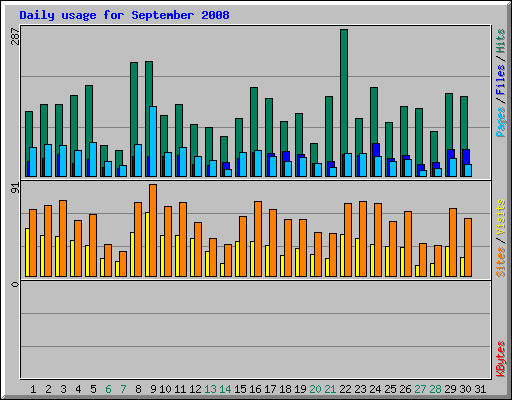Click day label '1' on x-axis
The height and width of the screenshot is (400, 512).
(33, 389)
